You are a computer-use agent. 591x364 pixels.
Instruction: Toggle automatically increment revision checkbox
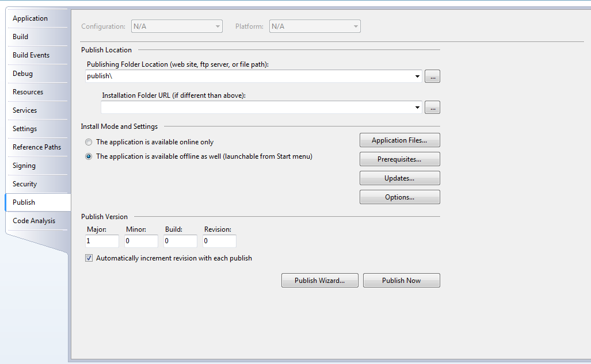(x=89, y=258)
